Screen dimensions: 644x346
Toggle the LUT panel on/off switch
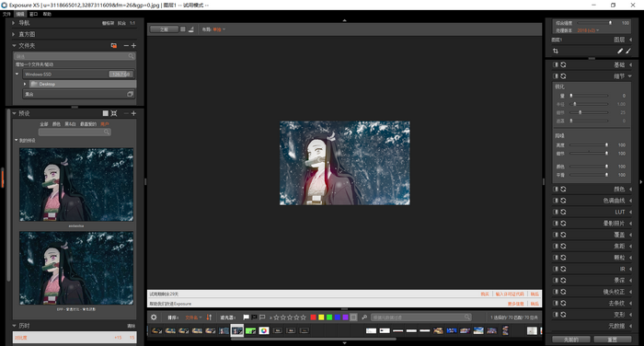[556, 212]
